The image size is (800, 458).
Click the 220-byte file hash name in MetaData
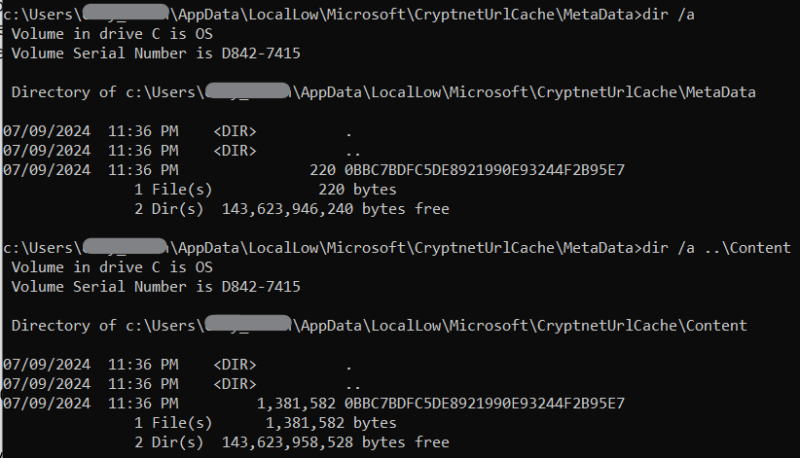point(484,170)
